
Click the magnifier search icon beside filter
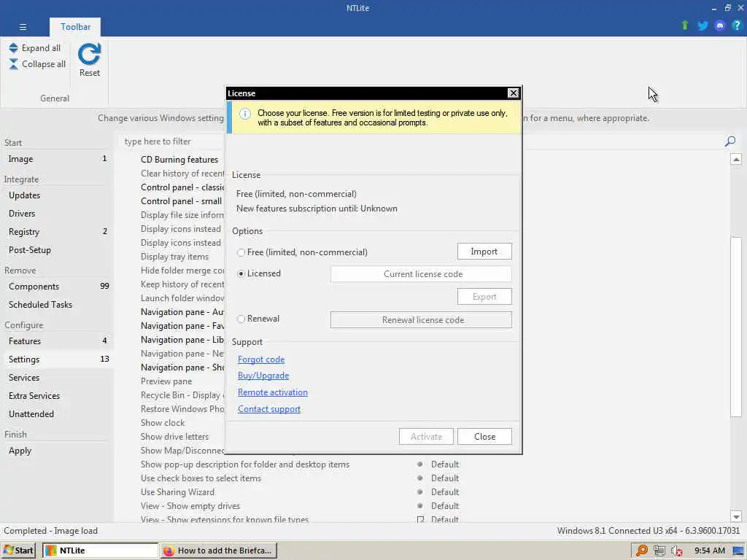tap(729, 141)
